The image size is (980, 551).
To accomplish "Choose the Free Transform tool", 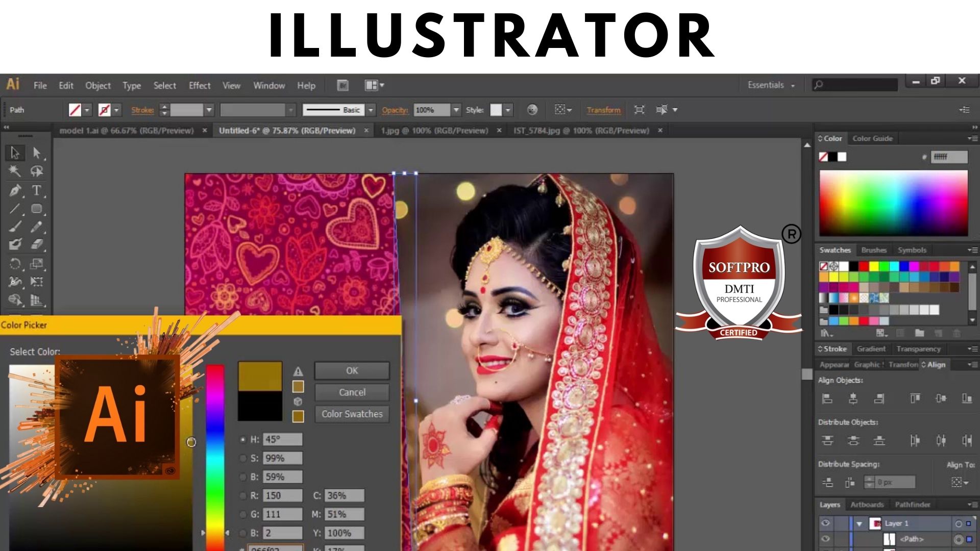I will (x=36, y=282).
